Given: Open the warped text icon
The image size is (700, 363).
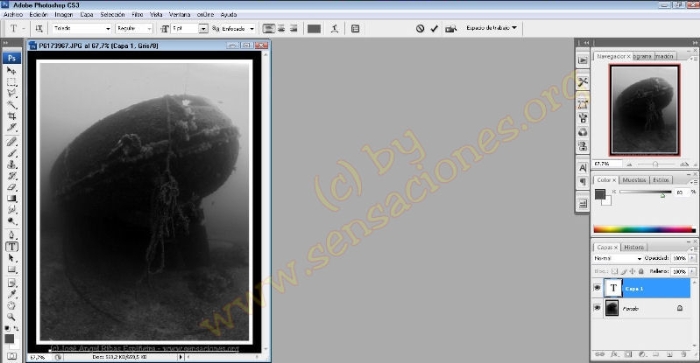Looking at the screenshot, I should click(x=334, y=29).
